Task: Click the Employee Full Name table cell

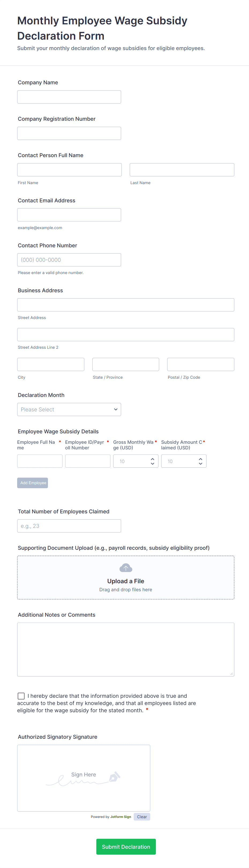Action: click(40, 461)
